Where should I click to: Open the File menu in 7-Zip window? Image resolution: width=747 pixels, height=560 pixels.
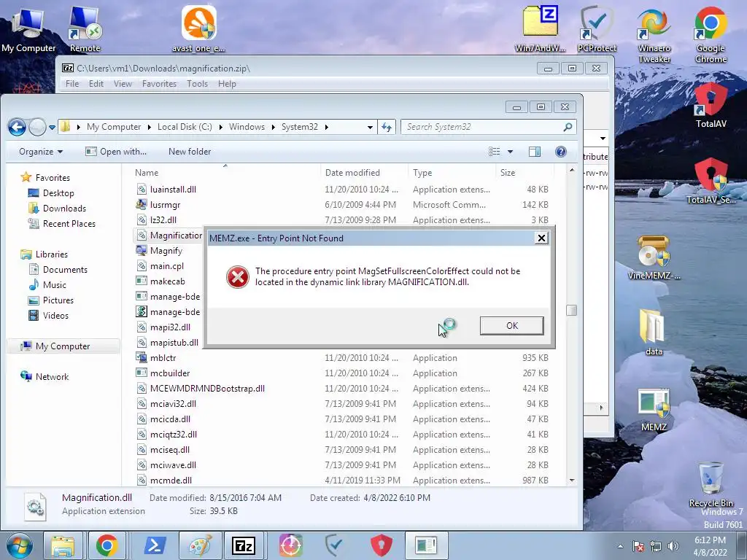click(x=72, y=84)
